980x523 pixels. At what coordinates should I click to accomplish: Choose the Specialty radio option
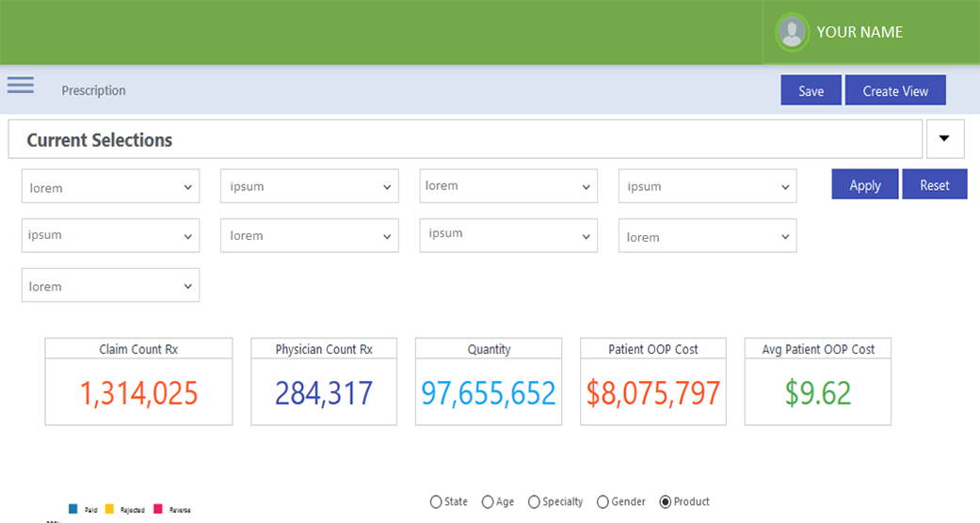[x=535, y=502]
